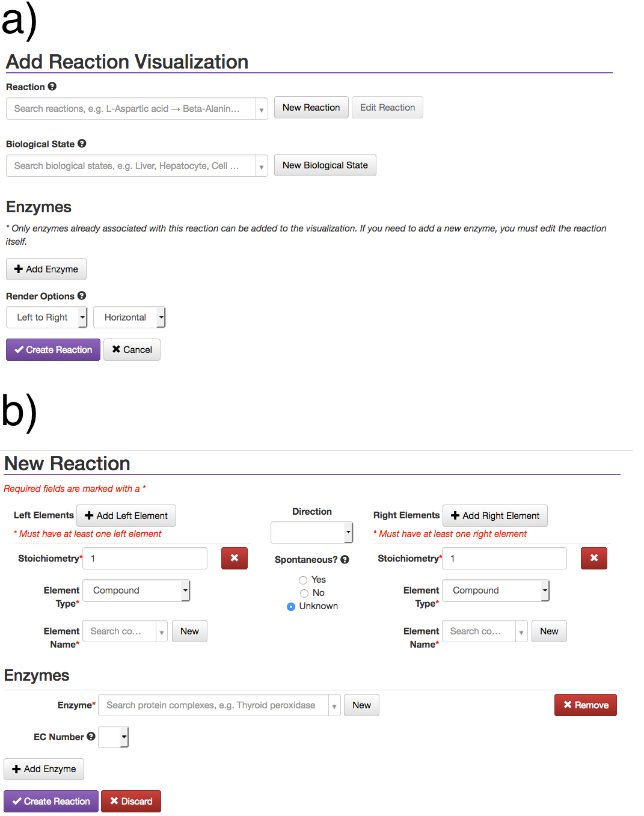The image size is (644, 816).
Task: Open the Horizontal orientation dropdown
Action: pos(129,318)
